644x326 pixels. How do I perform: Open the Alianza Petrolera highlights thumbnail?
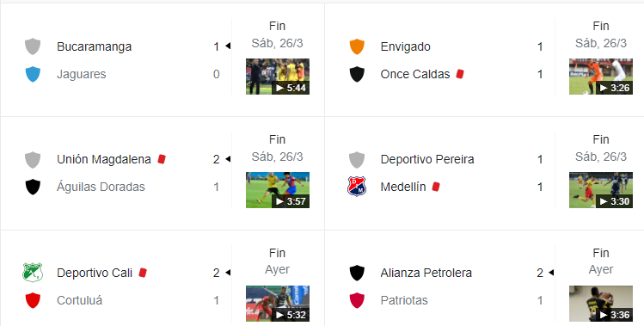(601, 304)
